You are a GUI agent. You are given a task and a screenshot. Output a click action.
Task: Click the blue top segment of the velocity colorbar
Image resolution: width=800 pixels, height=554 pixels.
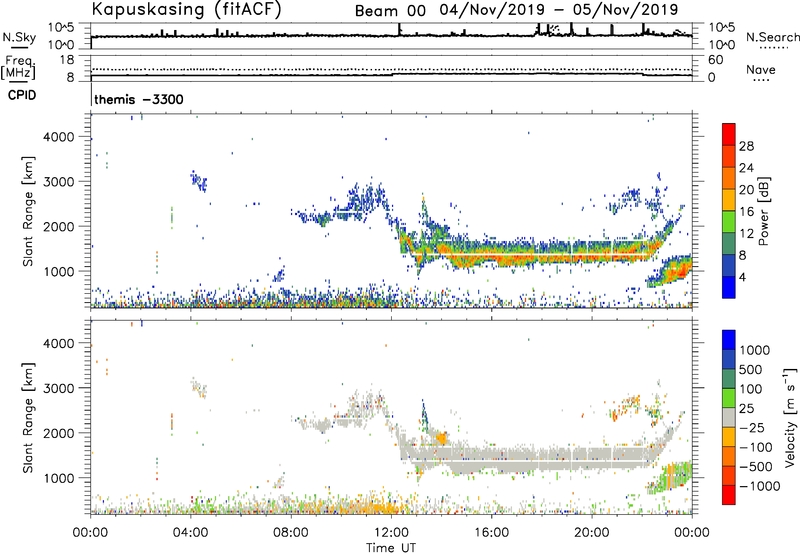pyautogui.click(x=729, y=340)
